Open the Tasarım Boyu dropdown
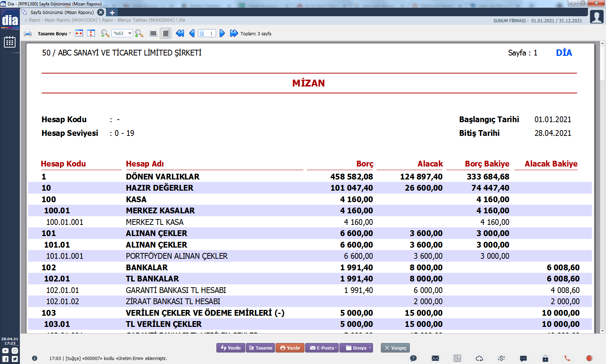This screenshot has width=606, height=364. pos(54,34)
